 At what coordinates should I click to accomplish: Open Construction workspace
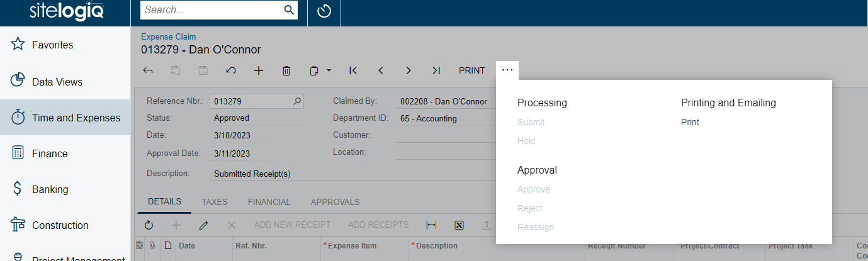click(x=65, y=225)
